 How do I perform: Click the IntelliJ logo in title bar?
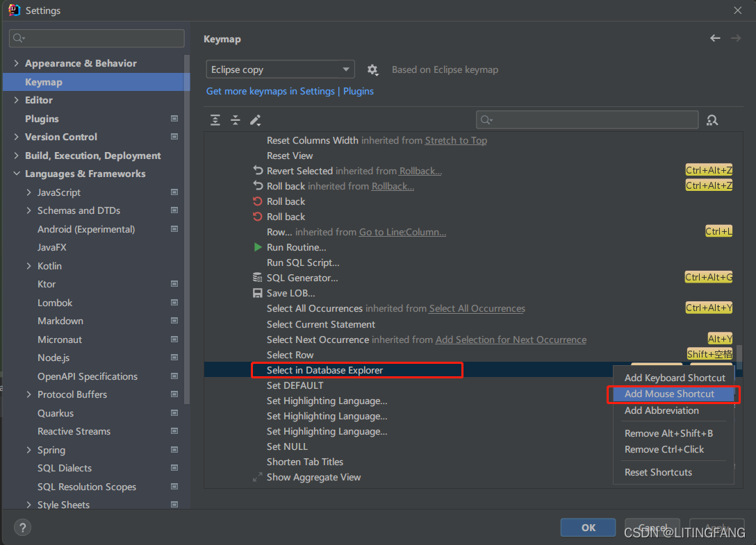click(x=15, y=10)
